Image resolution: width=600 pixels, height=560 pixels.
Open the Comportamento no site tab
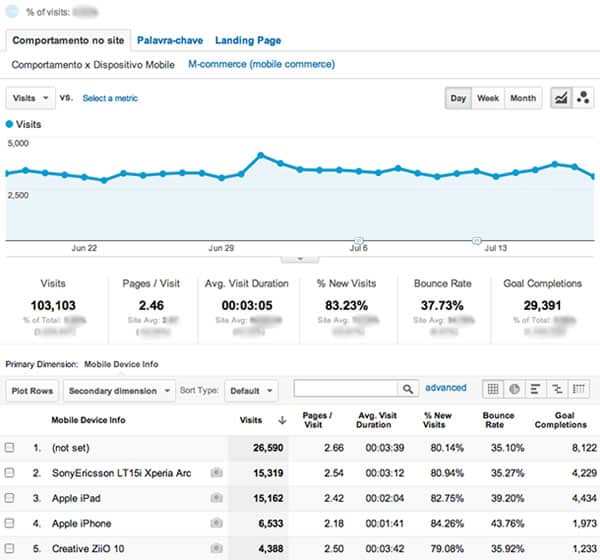pos(68,40)
